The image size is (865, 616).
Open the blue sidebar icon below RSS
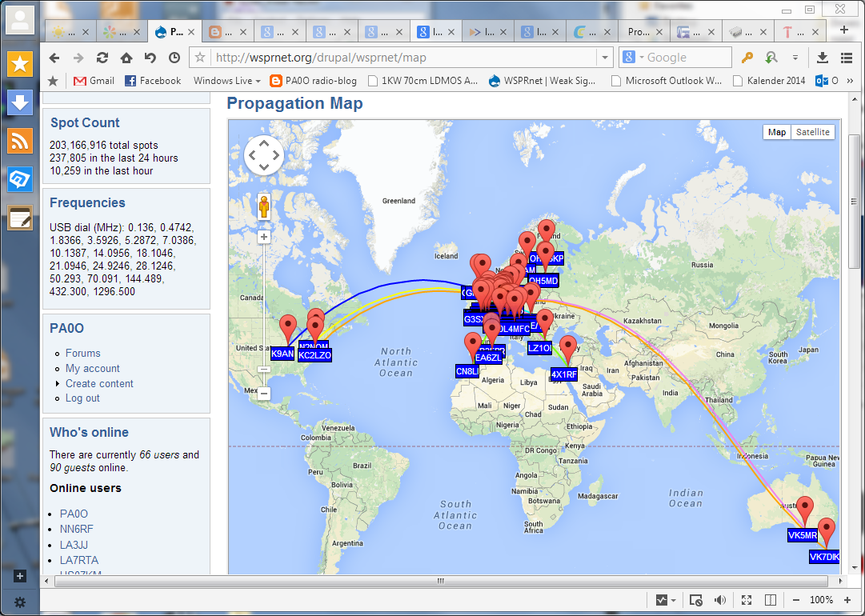click(20, 179)
